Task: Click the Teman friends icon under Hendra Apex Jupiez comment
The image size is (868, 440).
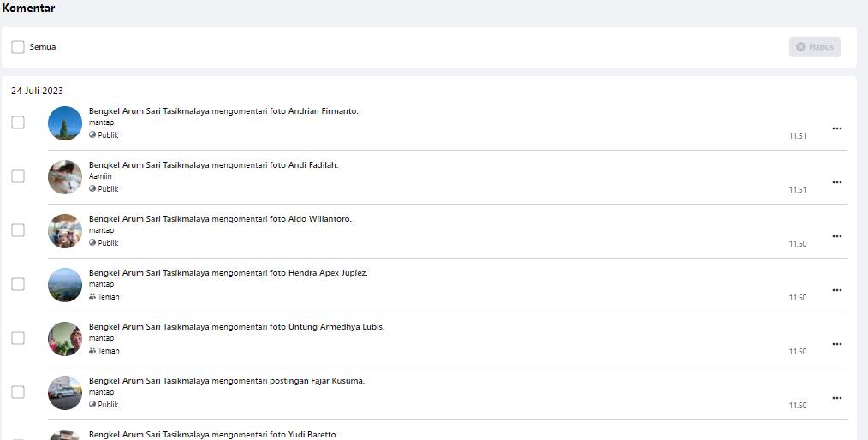Action: click(x=92, y=296)
